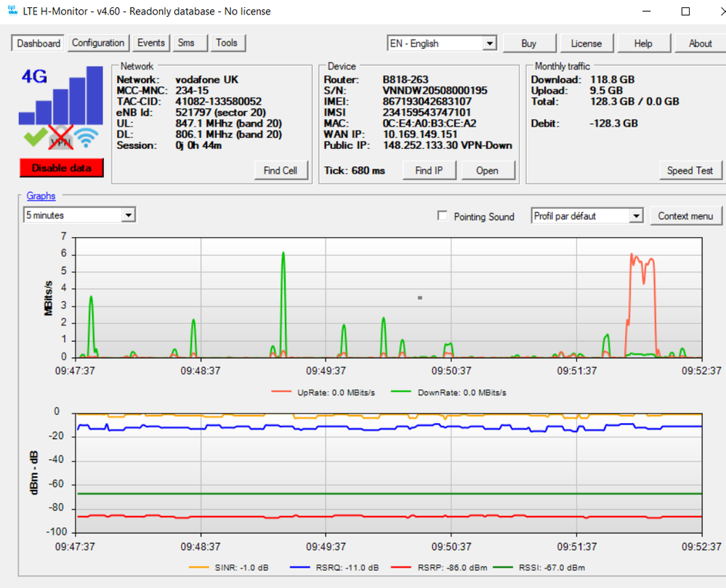
Task: Run a Speed Test
Action: coord(690,170)
